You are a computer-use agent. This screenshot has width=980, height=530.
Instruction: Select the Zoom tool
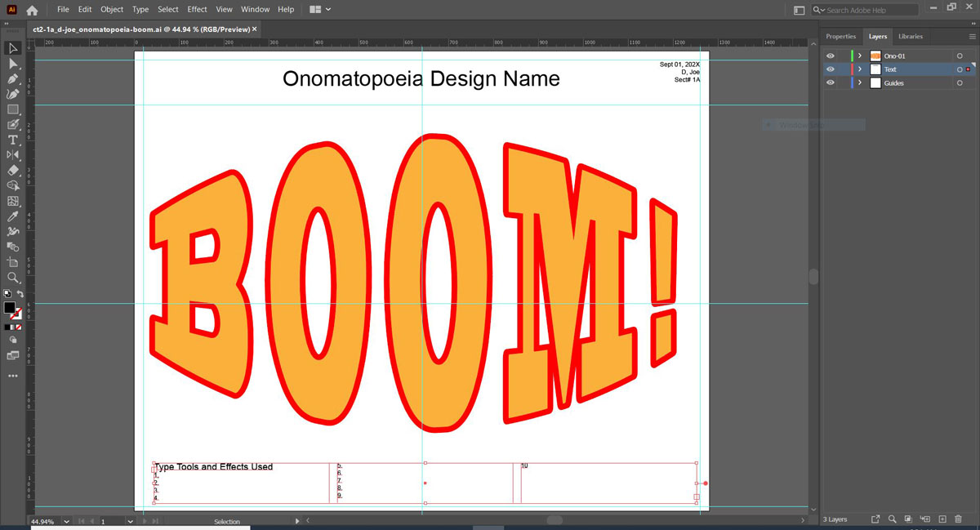point(13,278)
